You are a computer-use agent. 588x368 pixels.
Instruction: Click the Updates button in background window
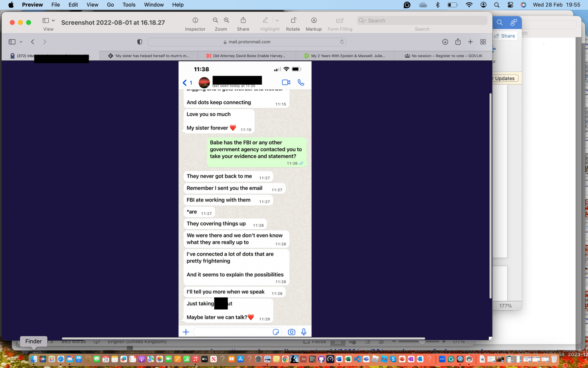pyautogui.click(x=504, y=79)
